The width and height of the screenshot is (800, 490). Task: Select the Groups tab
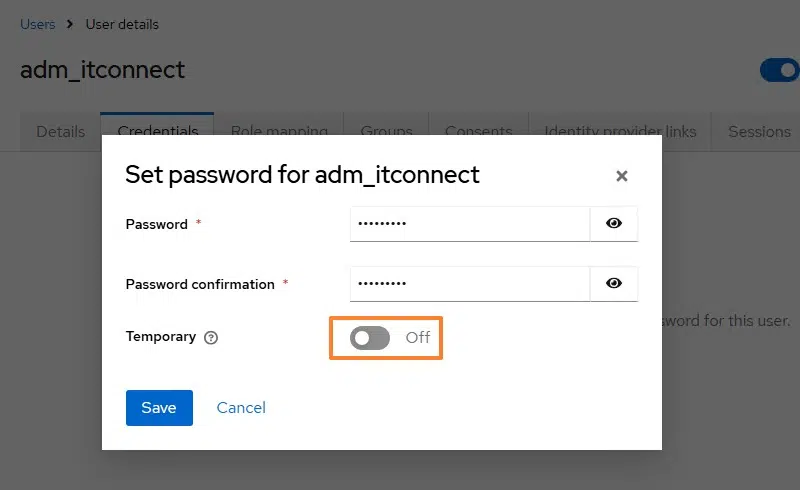[x=386, y=130]
